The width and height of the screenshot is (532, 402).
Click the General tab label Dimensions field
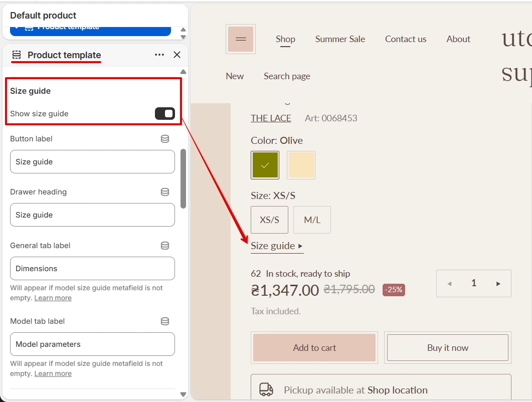(x=92, y=268)
